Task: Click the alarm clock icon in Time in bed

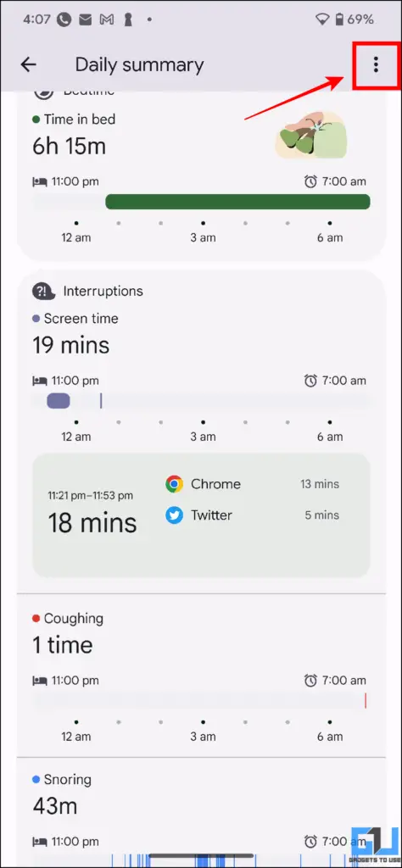Action: point(310,181)
